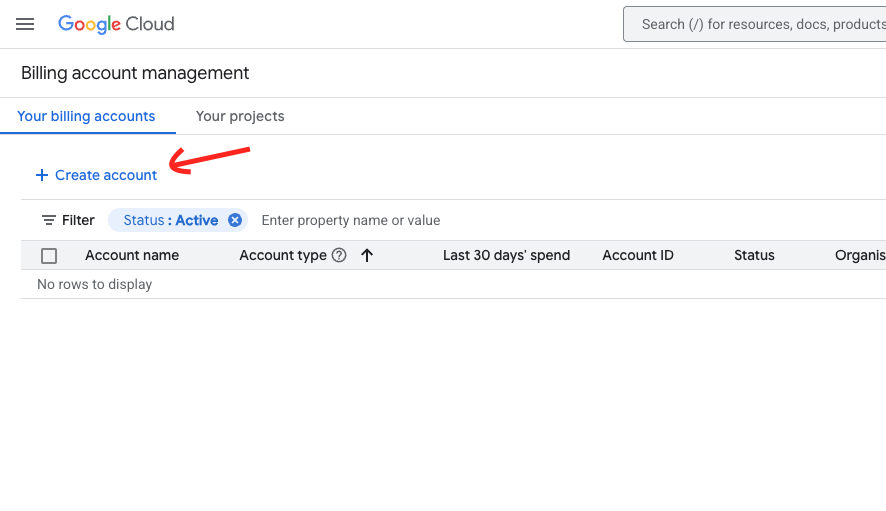The image size is (886, 511).
Task: Click the Filter list icon
Action: click(48, 220)
